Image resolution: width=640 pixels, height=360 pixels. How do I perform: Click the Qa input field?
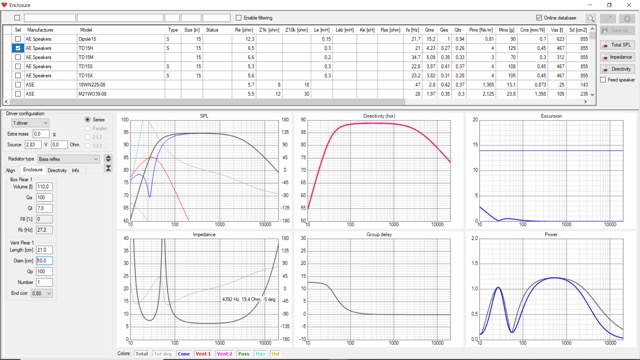(44, 198)
